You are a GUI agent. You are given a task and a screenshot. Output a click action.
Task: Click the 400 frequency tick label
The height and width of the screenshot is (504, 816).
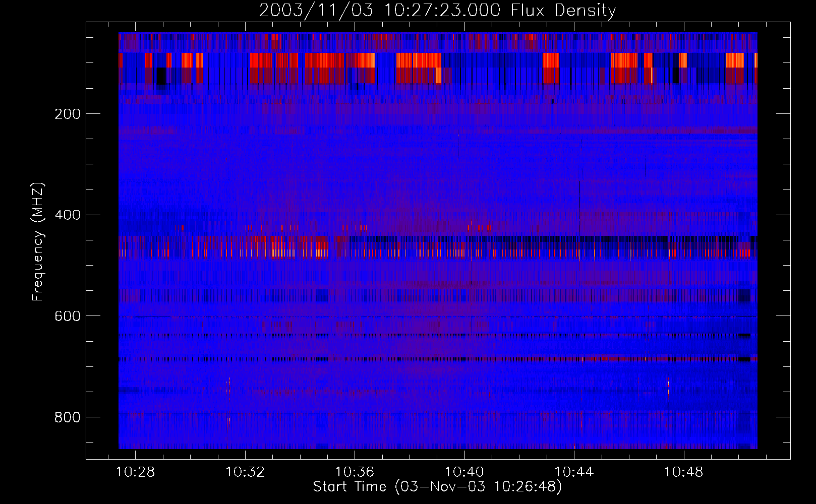[x=68, y=215]
